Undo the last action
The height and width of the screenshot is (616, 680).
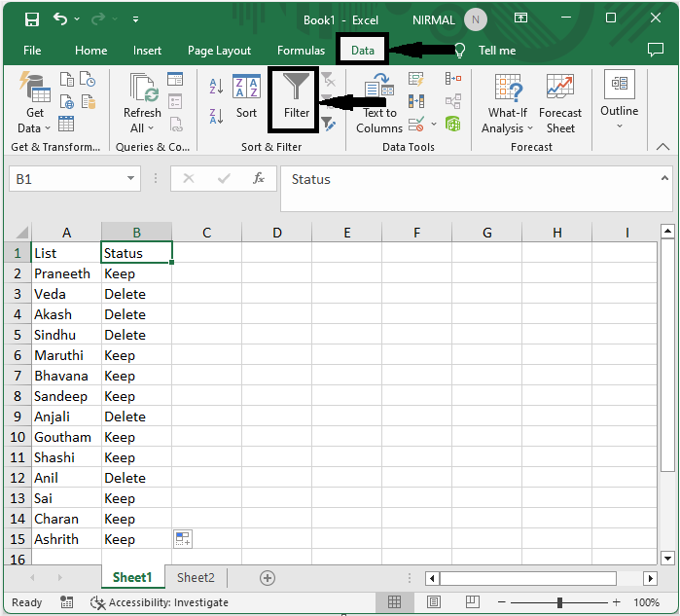click(x=60, y=19)
